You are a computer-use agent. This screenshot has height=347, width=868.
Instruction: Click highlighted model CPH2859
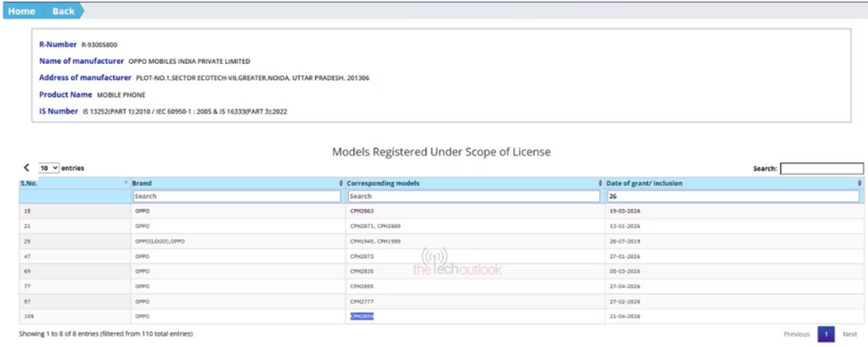coord(362,316)
